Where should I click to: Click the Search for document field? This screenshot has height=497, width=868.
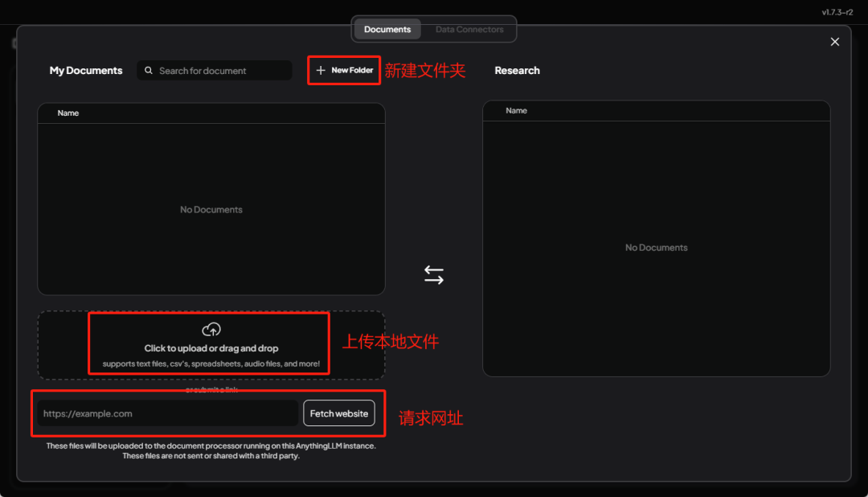click(215, 70)
